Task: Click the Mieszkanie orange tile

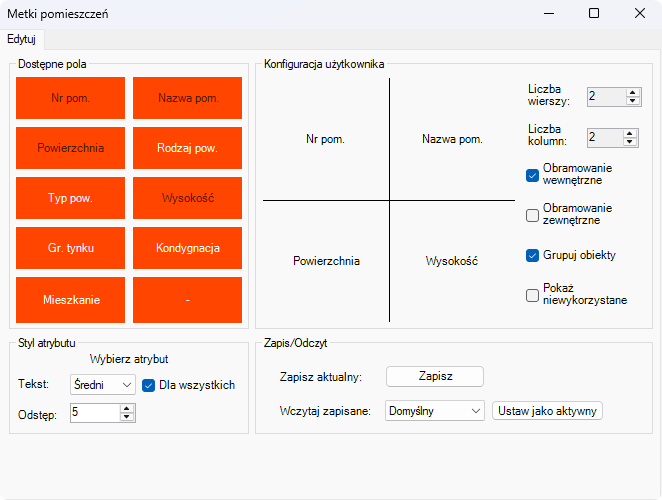Action: [x=71, y=300]
